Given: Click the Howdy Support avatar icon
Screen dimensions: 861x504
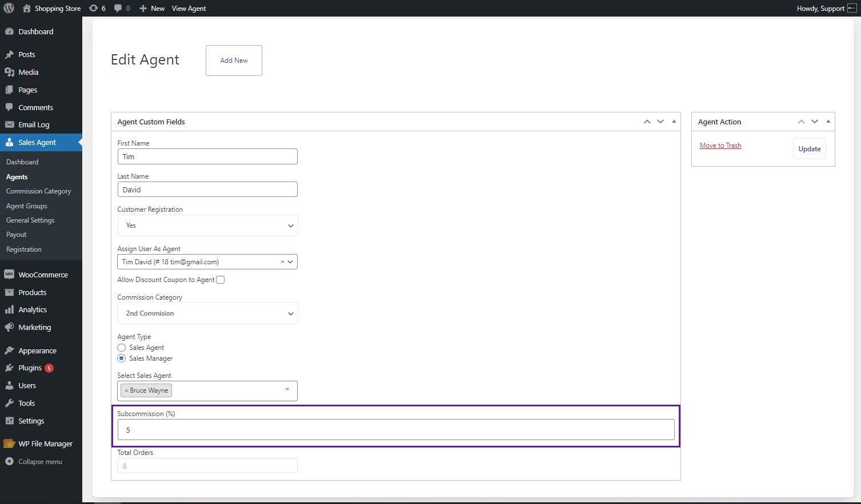Looking at the screenshot, I should click(852, 8).
